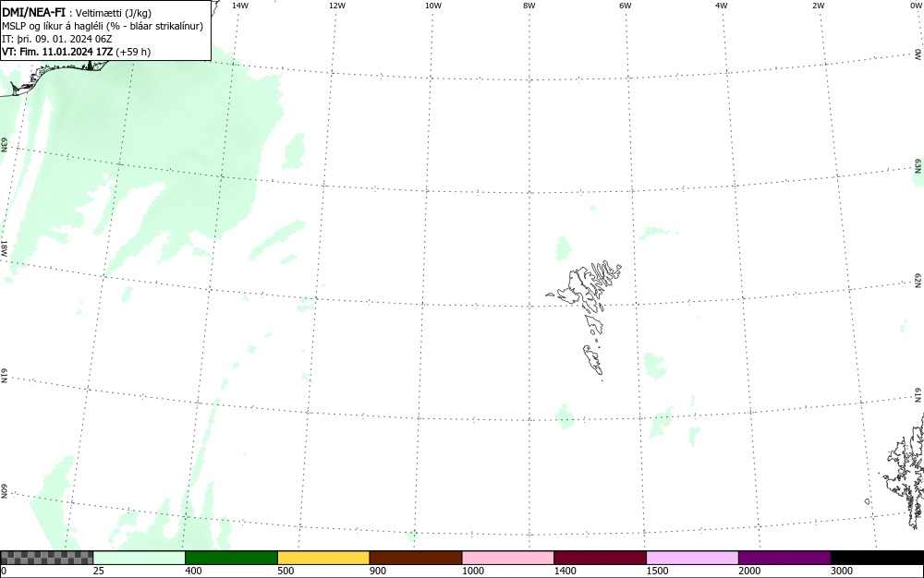Choose the dark purple 2000–3000 legend swatch
The height and width of the screenshot is (578, 924).
(784, 558)
